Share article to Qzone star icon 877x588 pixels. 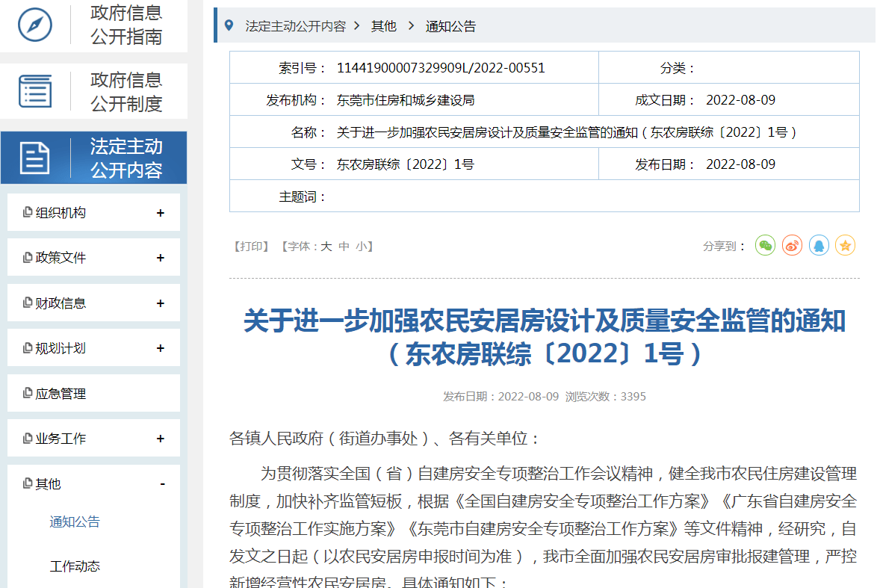click(845, 245)
